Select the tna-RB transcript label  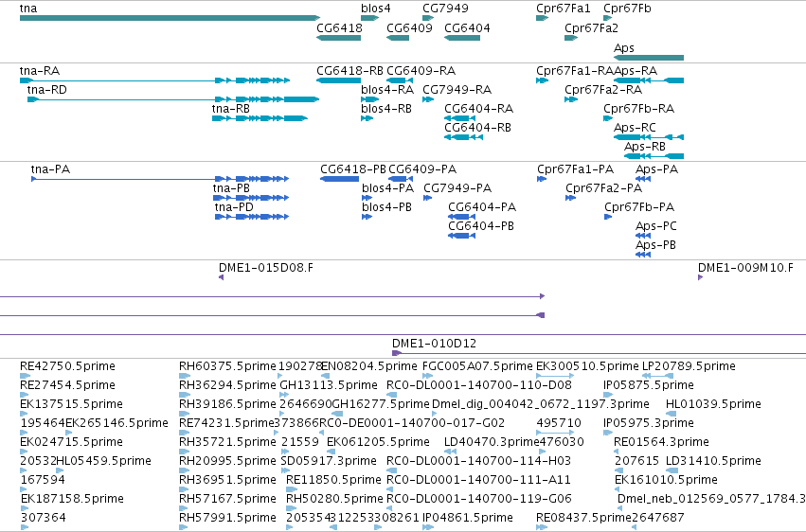point(231,108)
